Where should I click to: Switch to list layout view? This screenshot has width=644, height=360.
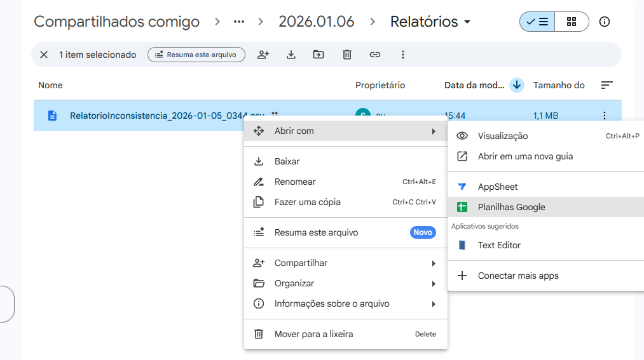coord(537,22)
